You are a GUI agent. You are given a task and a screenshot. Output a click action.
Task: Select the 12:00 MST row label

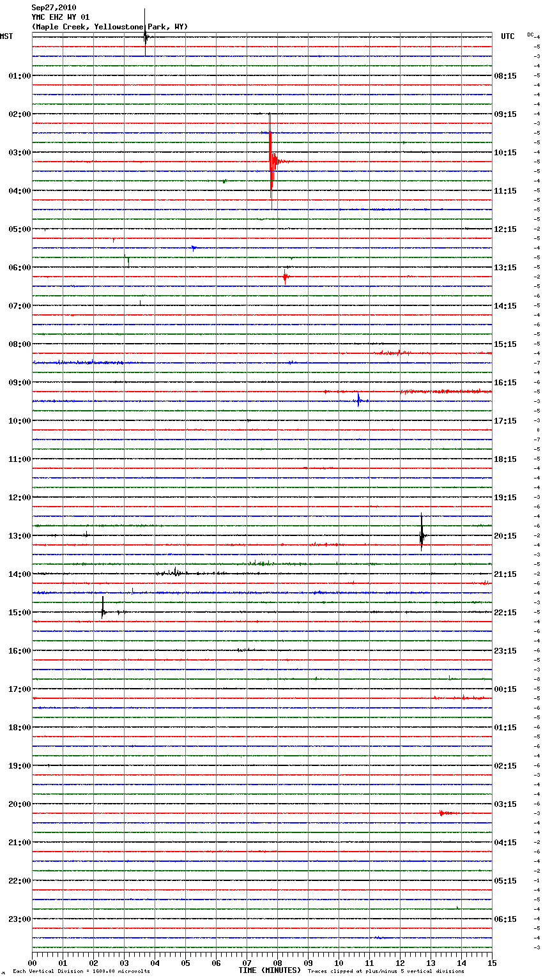(x=19, y=498)
